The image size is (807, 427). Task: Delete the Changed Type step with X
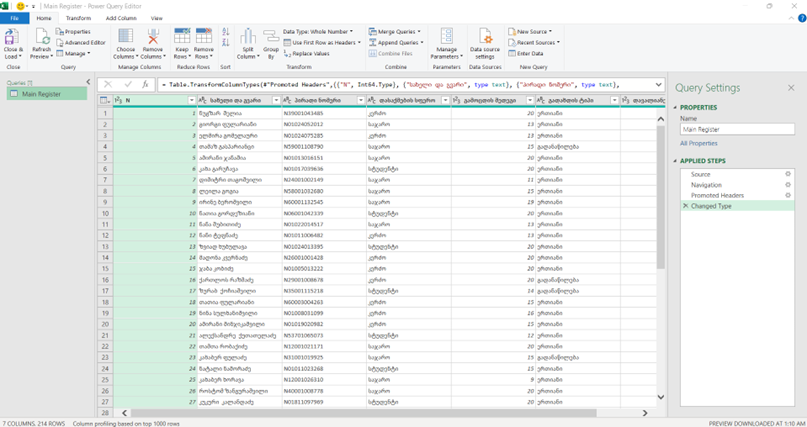click(685, 205)
